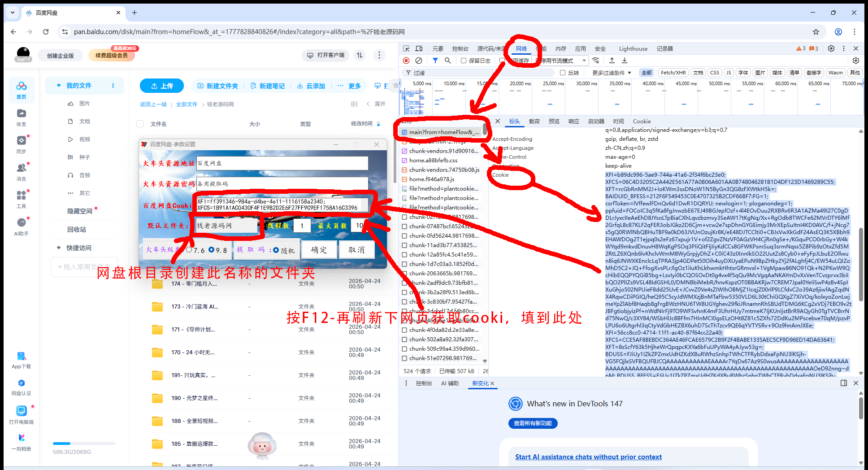Bookmark this page star icon
Viewport: 868px width, 470px height.
tap(816, 32)
